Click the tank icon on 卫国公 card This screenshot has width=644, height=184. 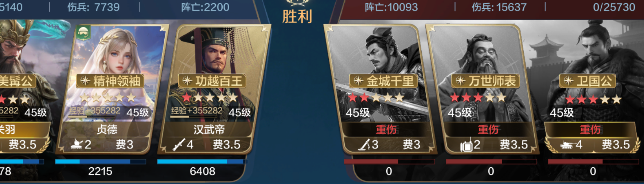pos(567,145)
